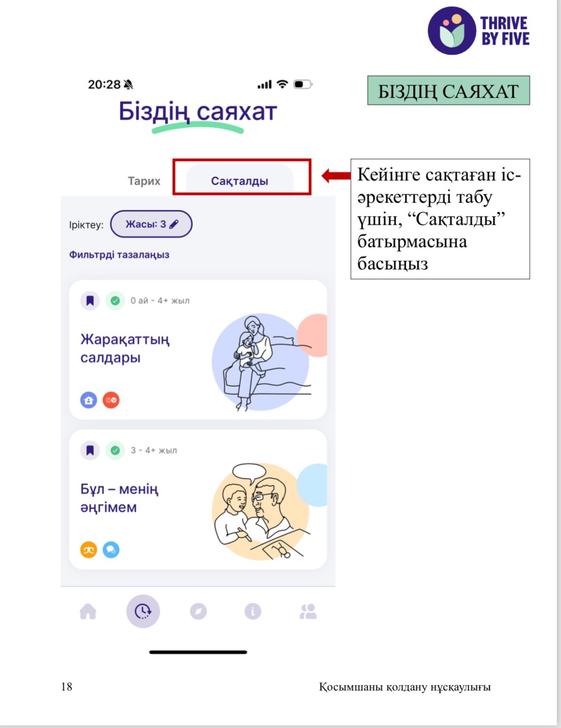Tap the journey history clock icon

click(143, 612)
